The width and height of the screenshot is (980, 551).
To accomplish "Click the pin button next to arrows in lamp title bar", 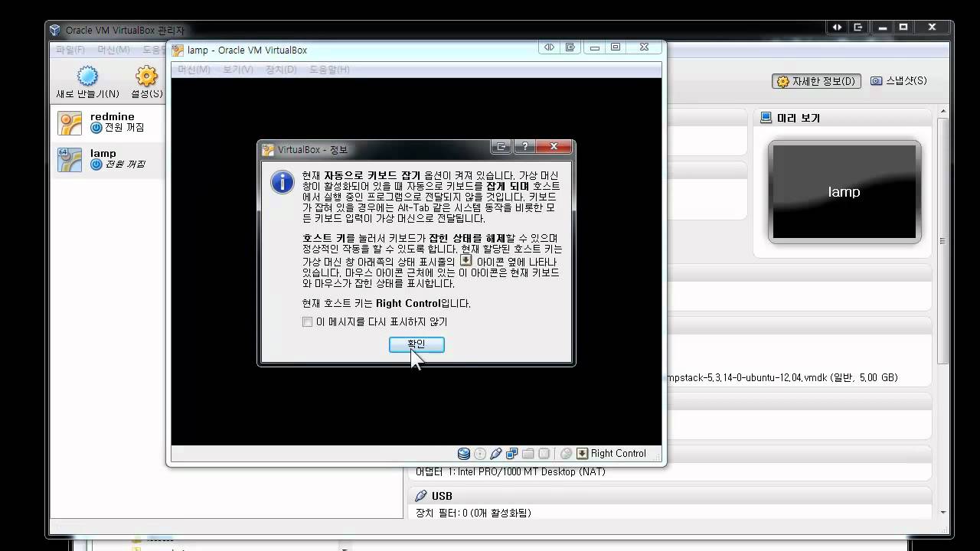I will coord(570,47).
